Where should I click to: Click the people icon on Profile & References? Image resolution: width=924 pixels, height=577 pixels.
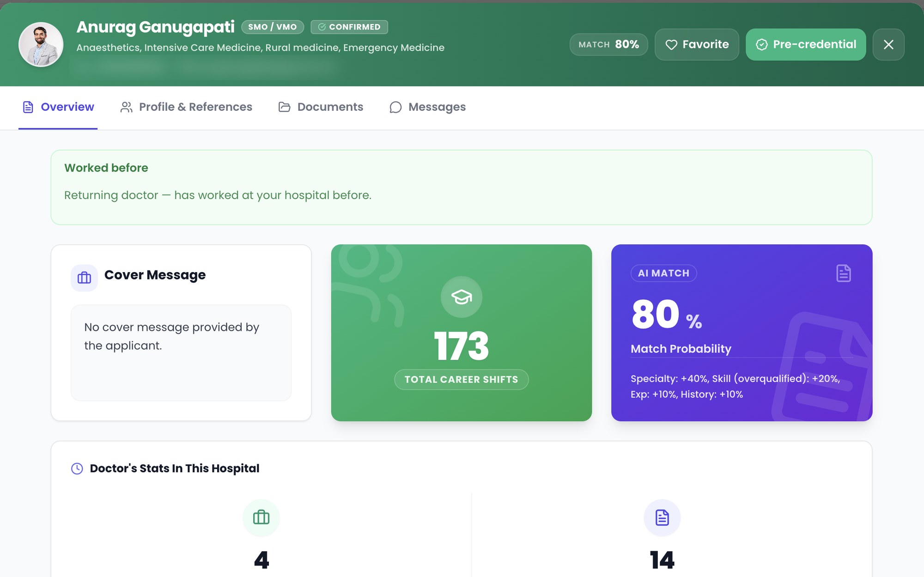pos(126,107)
